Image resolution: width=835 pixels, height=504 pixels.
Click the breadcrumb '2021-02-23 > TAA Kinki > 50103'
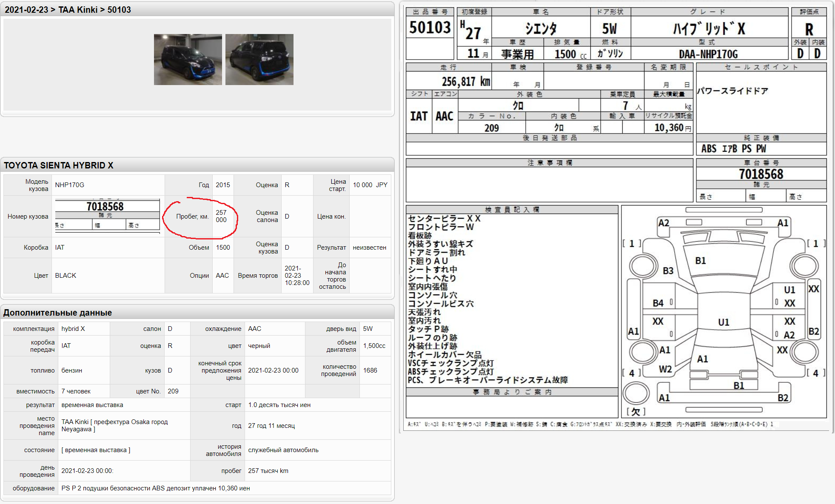68,9
